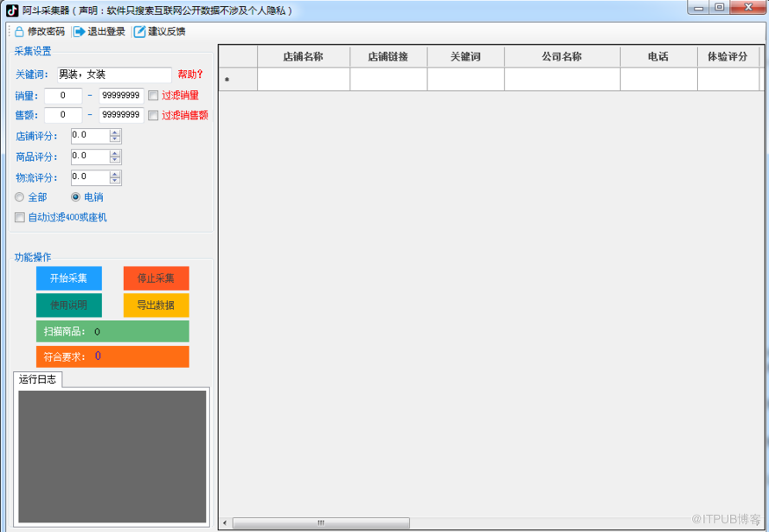Open the 运行日志 tab

37,379
